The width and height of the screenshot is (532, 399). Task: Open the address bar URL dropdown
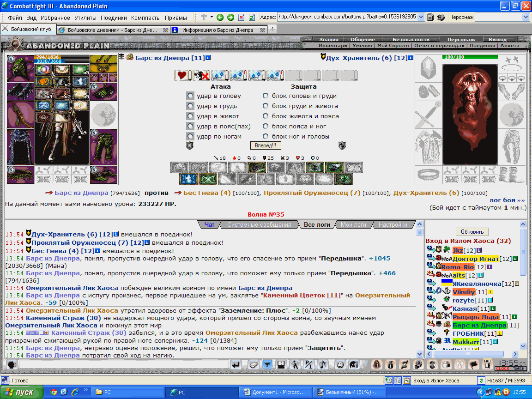click(421, 17)
